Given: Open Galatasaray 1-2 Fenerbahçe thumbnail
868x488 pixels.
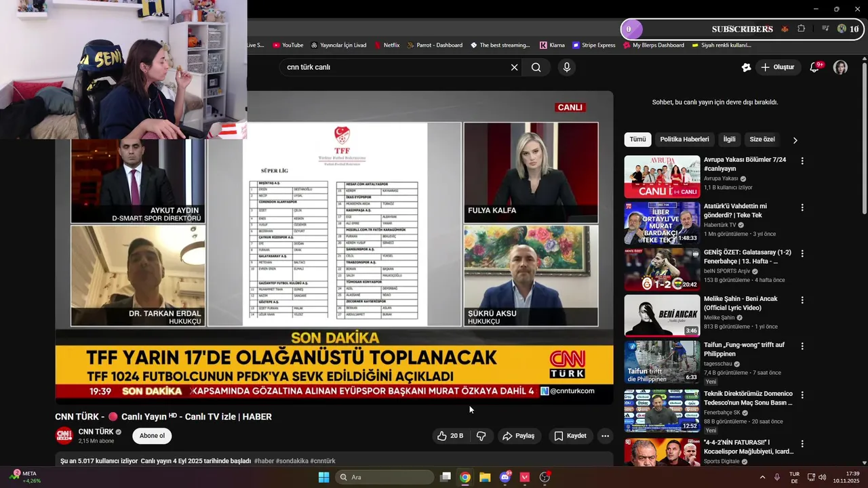Looking at the screenshot, I should coord(662,269).
